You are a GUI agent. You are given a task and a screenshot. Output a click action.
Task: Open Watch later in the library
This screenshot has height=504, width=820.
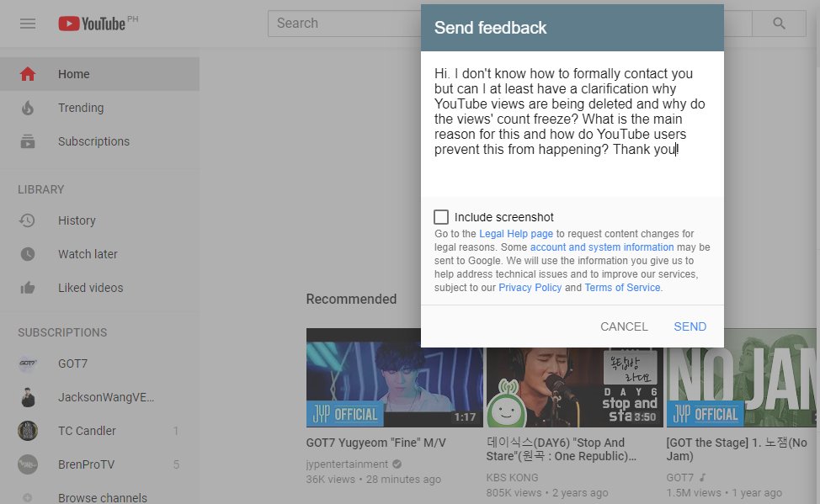pyautogui.click(x=99, y=254)
